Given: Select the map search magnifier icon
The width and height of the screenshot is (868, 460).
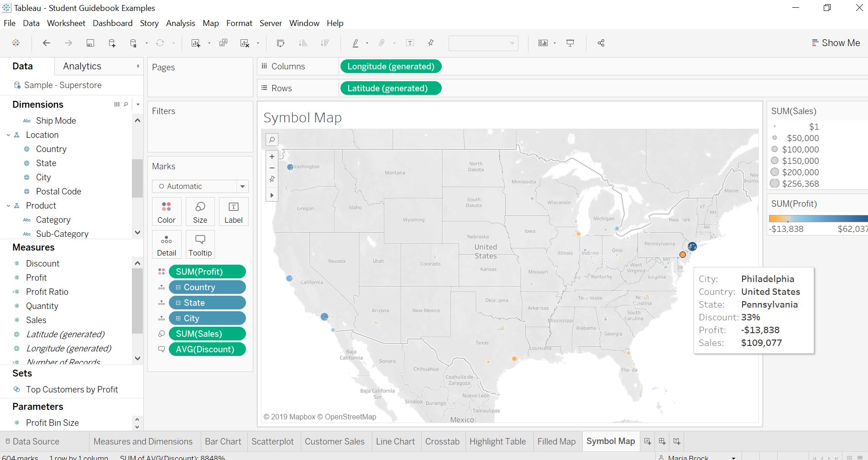Looking at the screenshot, I should [x=272, y=140].
